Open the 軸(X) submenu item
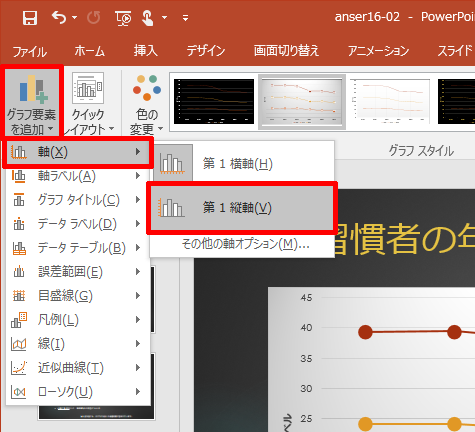 click(x=78, y=152)
